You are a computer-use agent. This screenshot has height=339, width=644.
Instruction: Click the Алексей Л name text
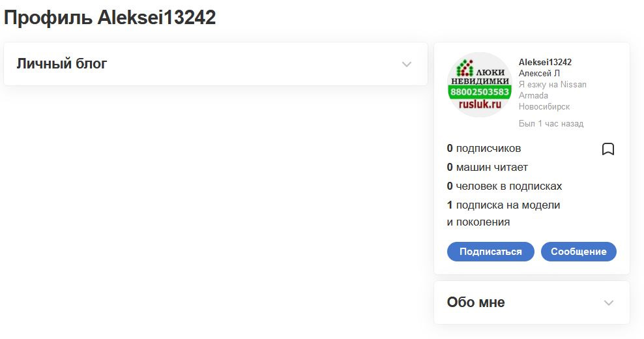539,73
